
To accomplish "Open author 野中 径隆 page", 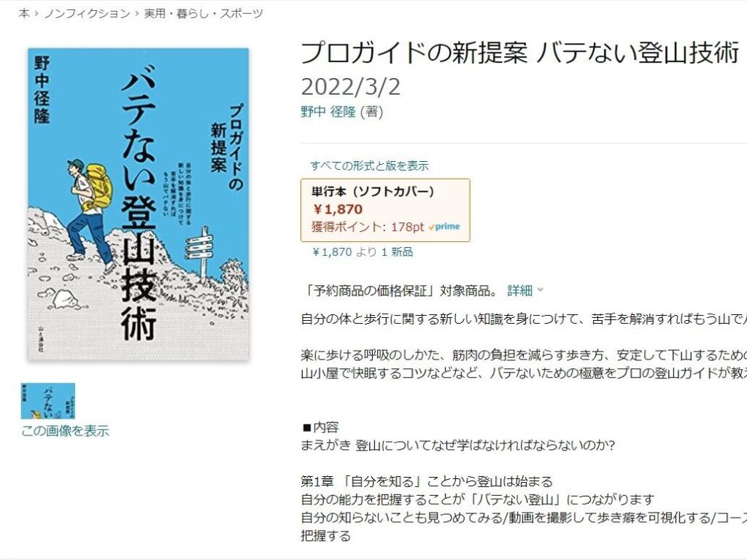I will coord(328,112).
